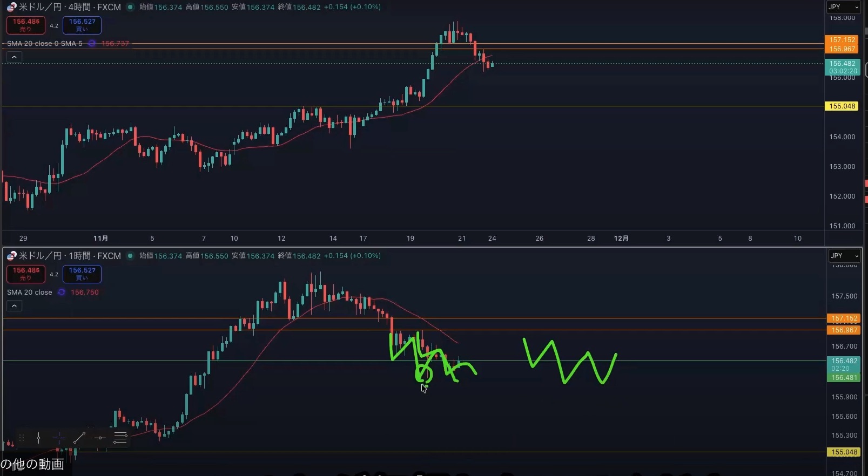Open the JPY currency dropdown on lower chart
This screenshot has width=868, height=476.
click(844, 256)
